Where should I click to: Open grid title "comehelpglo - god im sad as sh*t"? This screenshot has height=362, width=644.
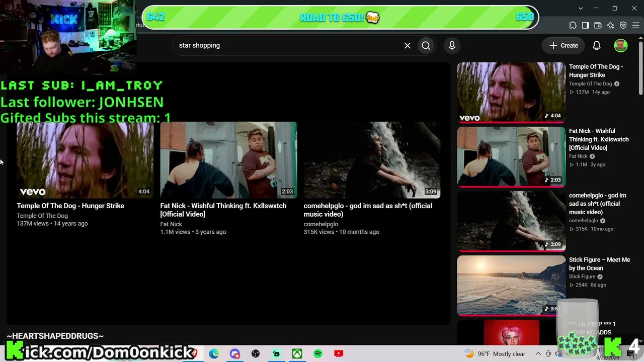[x=368, y=210]
